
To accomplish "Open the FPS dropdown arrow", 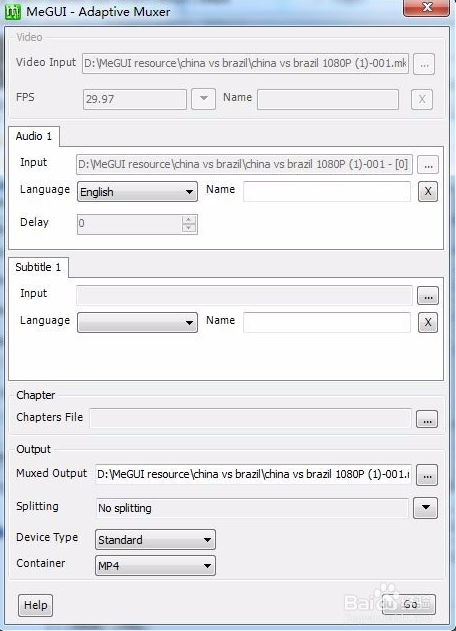I will coord(204,99).
